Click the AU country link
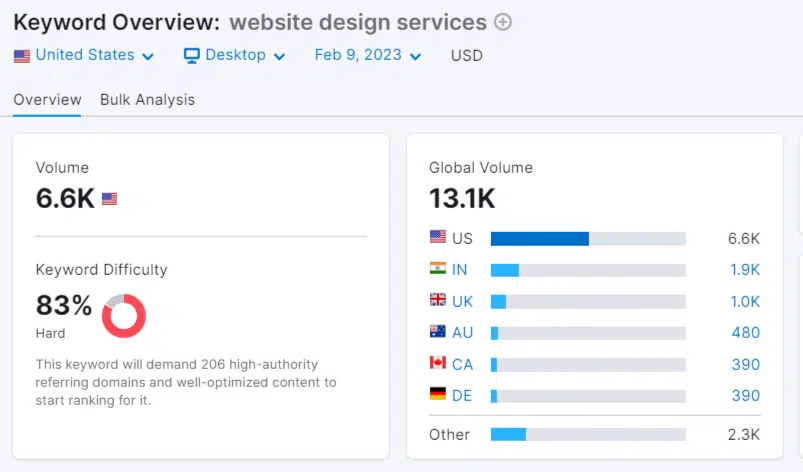Image resolution: width=803 pixels, height=472 pixels. (461, 333)
